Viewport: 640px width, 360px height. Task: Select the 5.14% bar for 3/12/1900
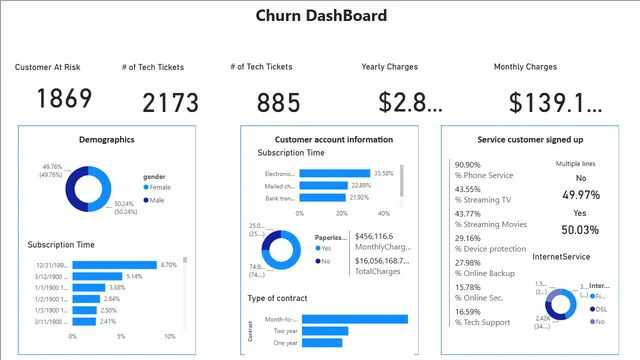tap(98, 276)
